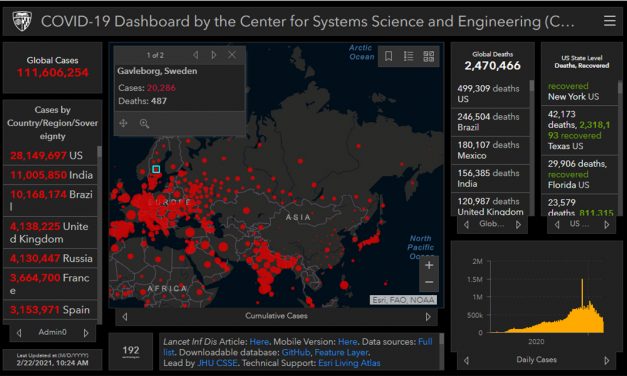Open the Lancet article Here link

coord(259,342)
